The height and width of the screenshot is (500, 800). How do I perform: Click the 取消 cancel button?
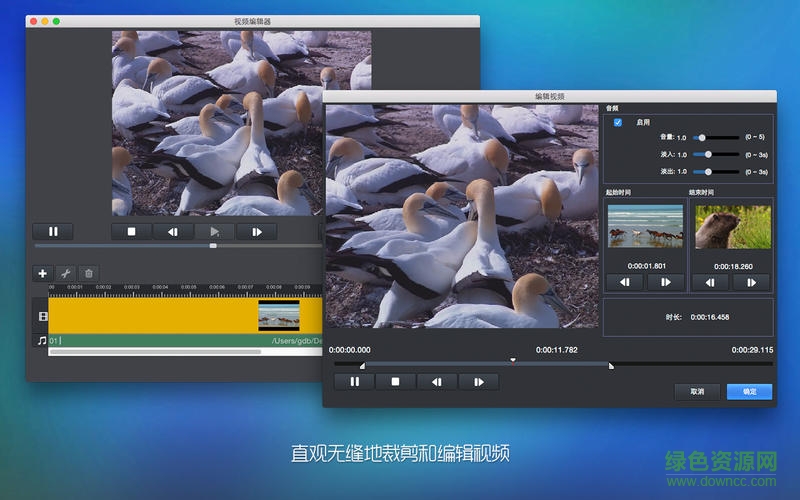[697, 391]
